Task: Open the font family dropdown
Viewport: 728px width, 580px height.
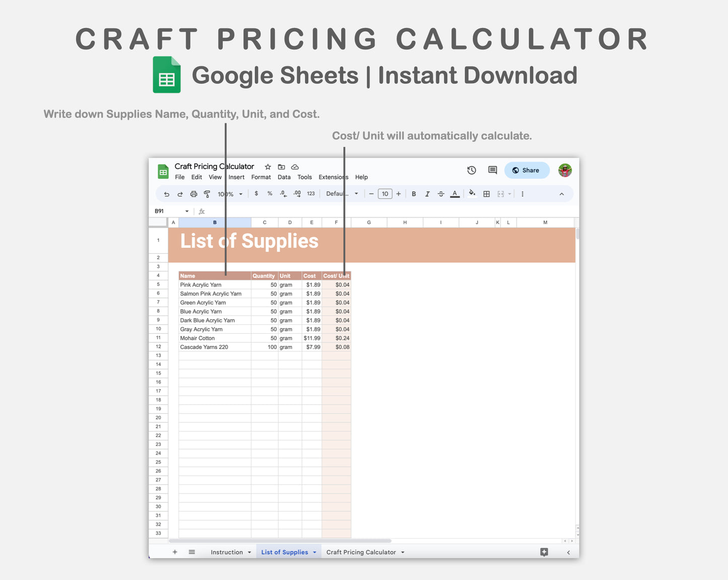Action: pos(341,193)
